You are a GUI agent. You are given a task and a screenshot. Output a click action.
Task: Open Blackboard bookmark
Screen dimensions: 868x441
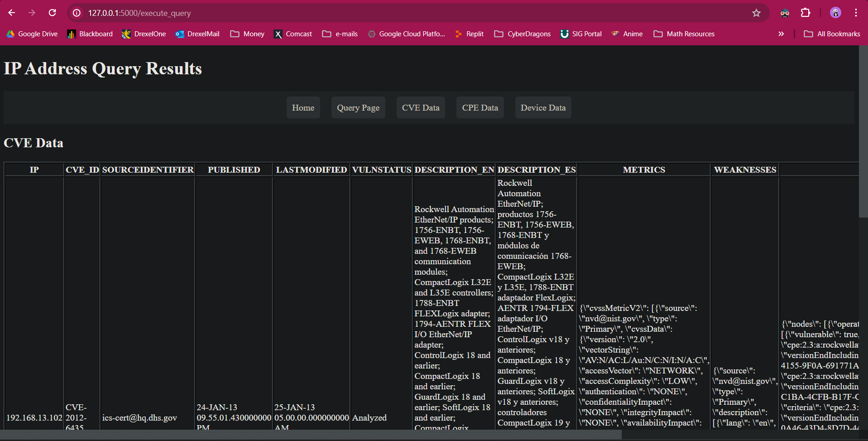click(90, 34)
